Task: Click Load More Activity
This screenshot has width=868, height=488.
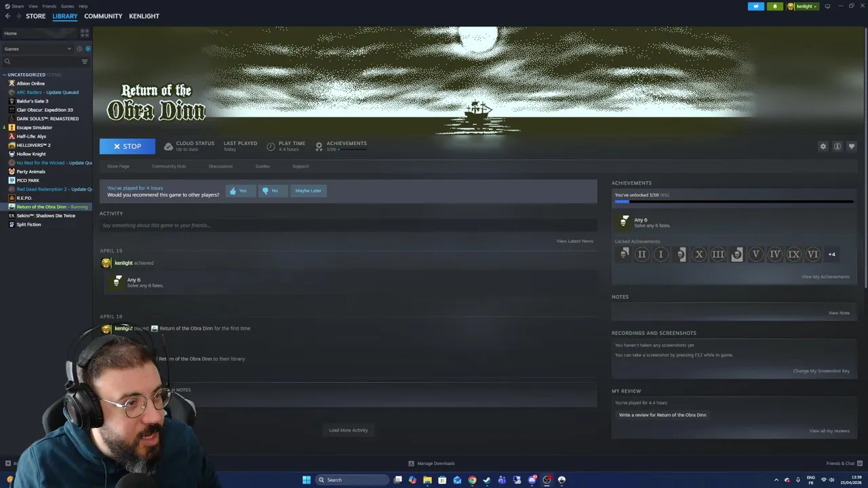Action: click(x=348, y=430)
